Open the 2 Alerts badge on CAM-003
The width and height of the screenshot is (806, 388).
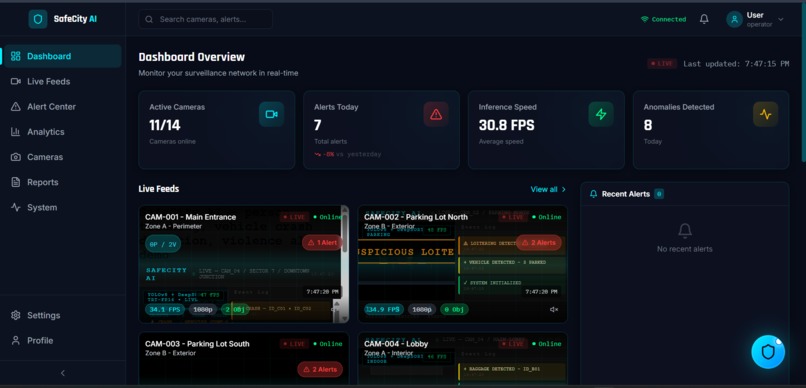[x=320, y=369]
